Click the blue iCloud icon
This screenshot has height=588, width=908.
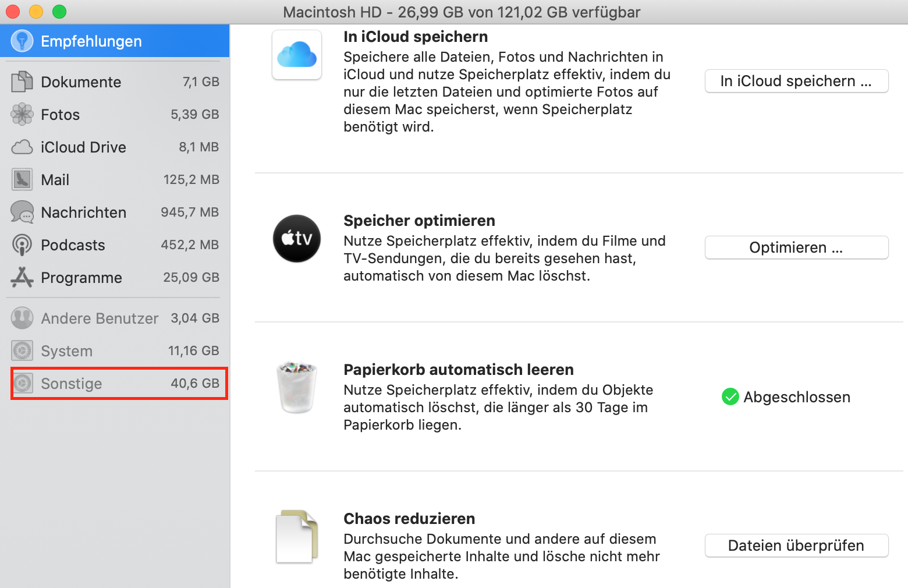point(297,55)
